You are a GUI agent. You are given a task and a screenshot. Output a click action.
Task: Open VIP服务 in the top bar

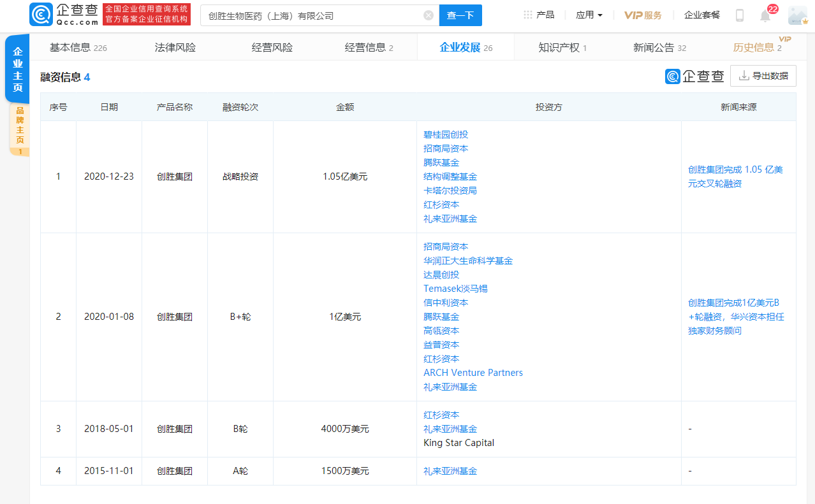pyautogui.click(x=643, y=15)
